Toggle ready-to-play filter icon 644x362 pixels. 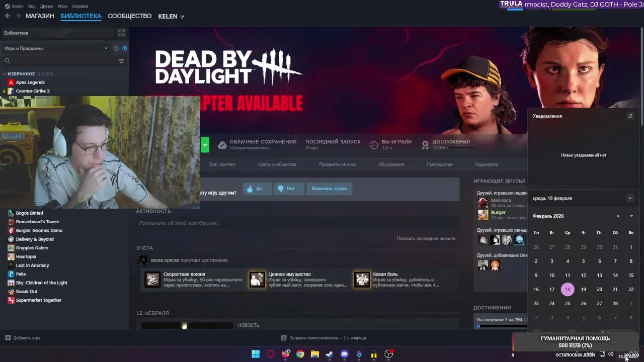click(125, 48)
